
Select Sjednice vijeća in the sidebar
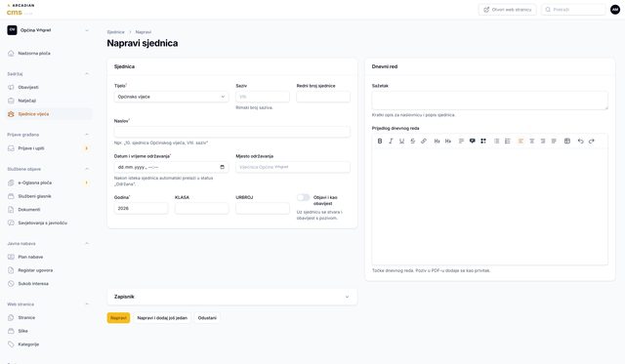pyautogui.click(x=49, y=114)
